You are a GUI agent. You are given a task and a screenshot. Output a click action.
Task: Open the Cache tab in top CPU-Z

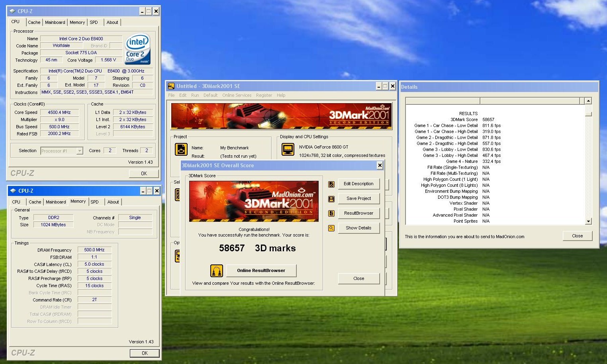[34, 23]
